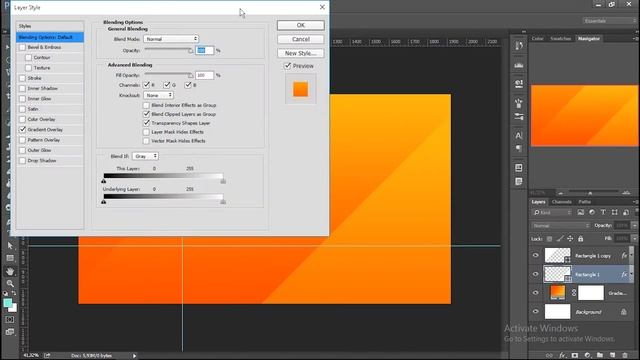Lock transparent pixels icon in Layers
Image resolution: width=640 pixels, height=360 pixels.
point(549,239)
